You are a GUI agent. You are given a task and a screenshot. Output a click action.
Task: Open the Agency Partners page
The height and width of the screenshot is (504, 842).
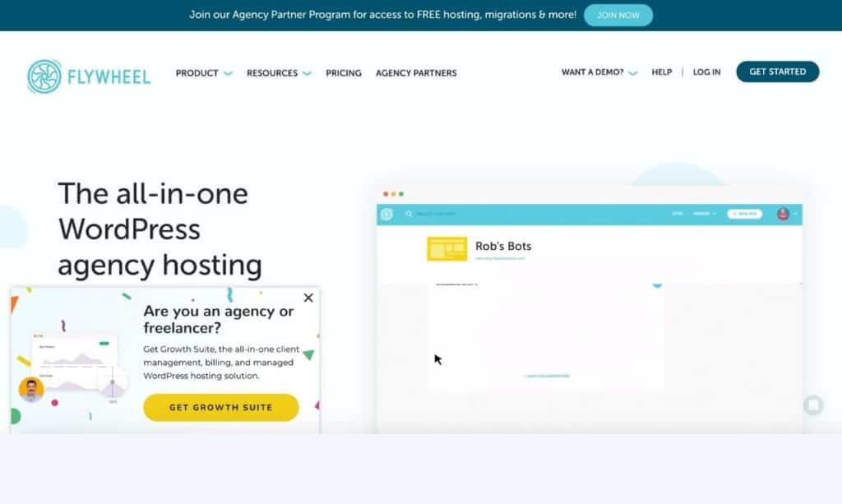pos(416,73)
